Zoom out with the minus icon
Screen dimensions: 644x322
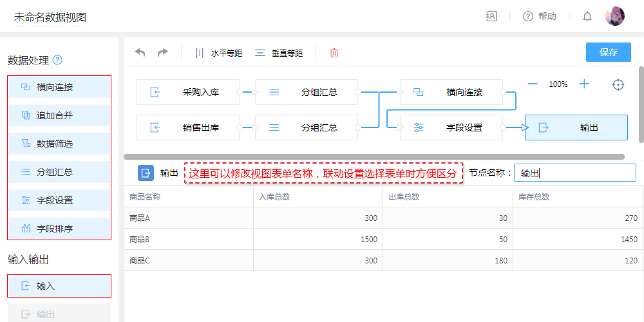[533, 84]
